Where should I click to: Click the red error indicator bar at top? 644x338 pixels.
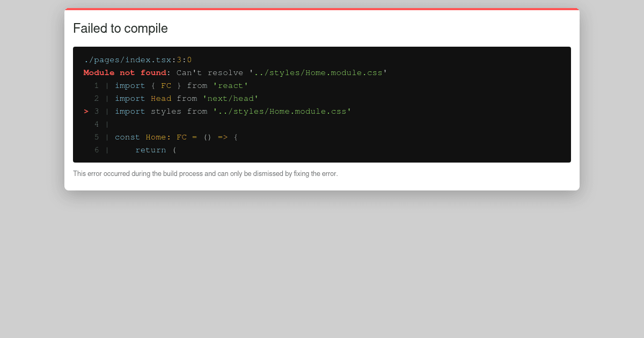tap(322, 9)
